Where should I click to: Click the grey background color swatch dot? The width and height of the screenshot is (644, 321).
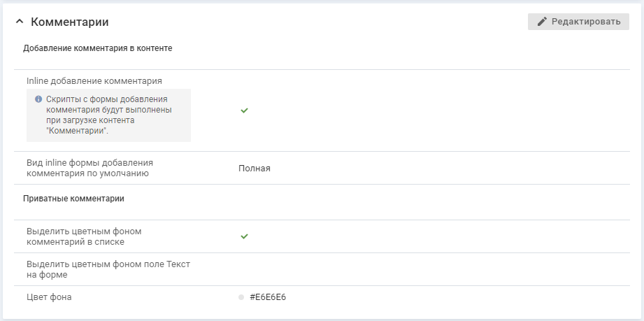[x=241, y=297]
